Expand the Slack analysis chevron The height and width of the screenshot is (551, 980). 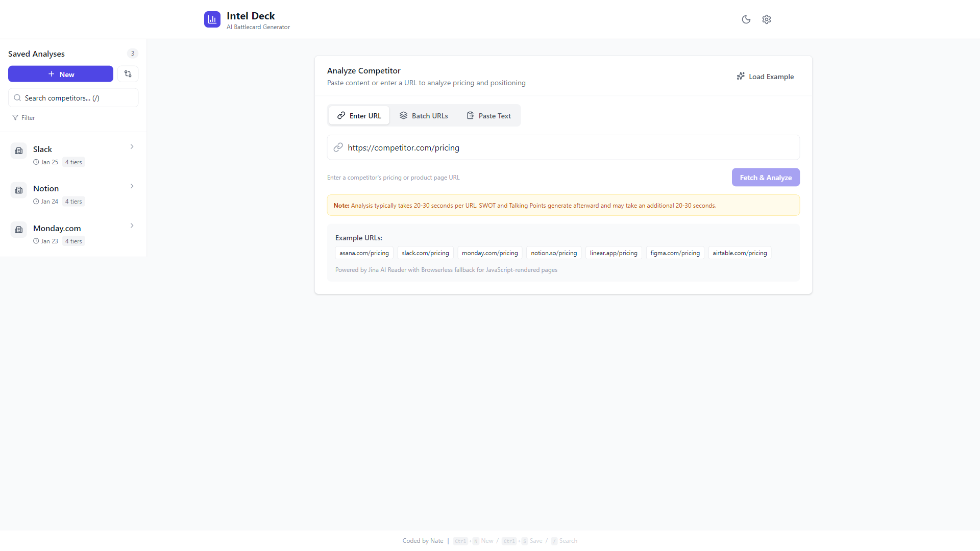point(132,146)
